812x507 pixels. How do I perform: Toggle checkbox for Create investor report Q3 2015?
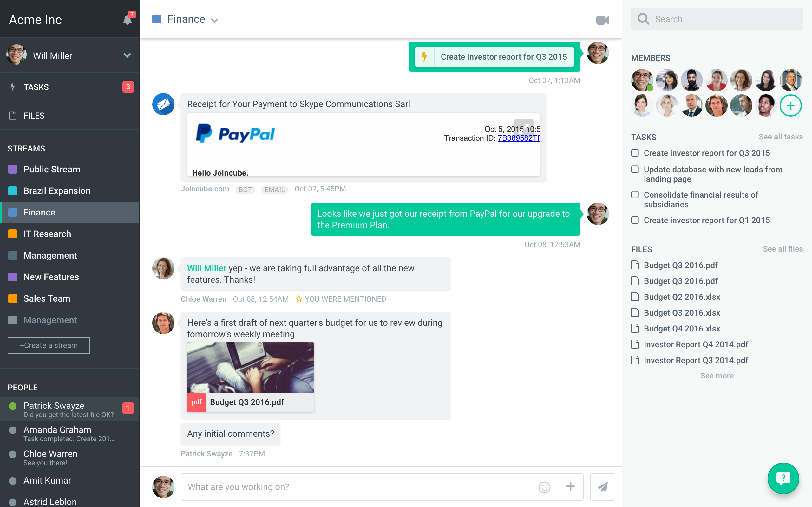point(634,152)
